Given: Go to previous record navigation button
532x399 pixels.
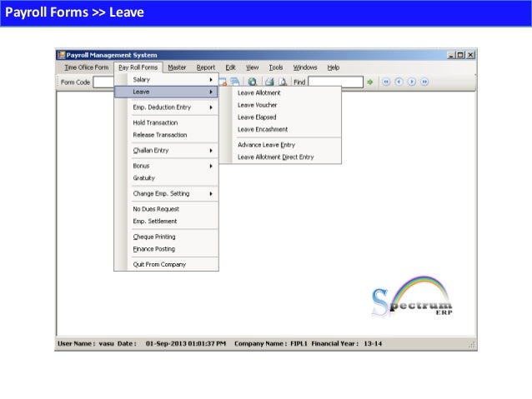Looking at the screenshot, I should (x=399, y=82).
